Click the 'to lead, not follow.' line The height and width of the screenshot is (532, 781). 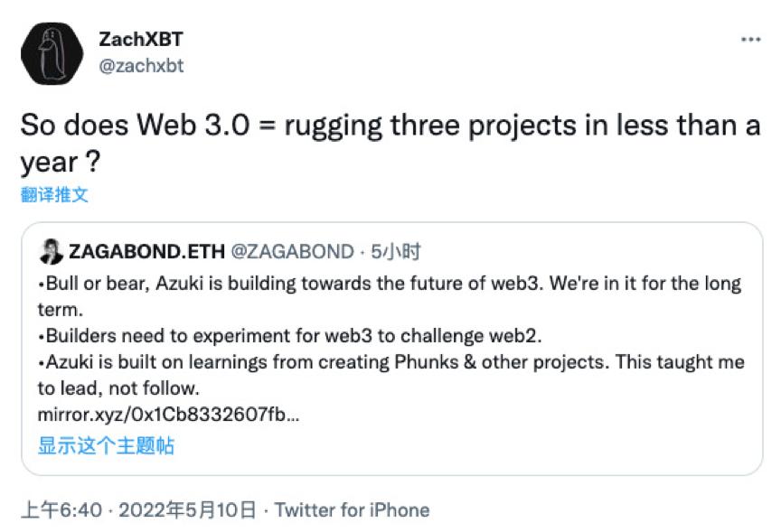point(118,388)
